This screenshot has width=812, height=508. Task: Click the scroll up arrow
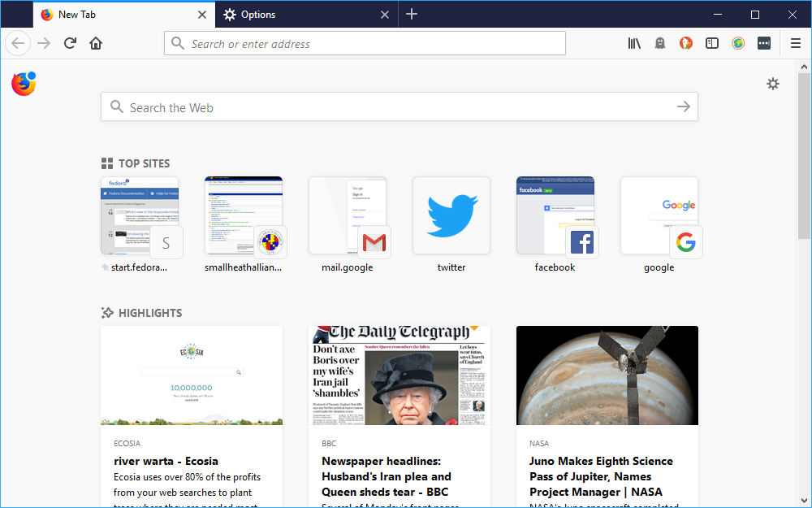coord(804,67)
